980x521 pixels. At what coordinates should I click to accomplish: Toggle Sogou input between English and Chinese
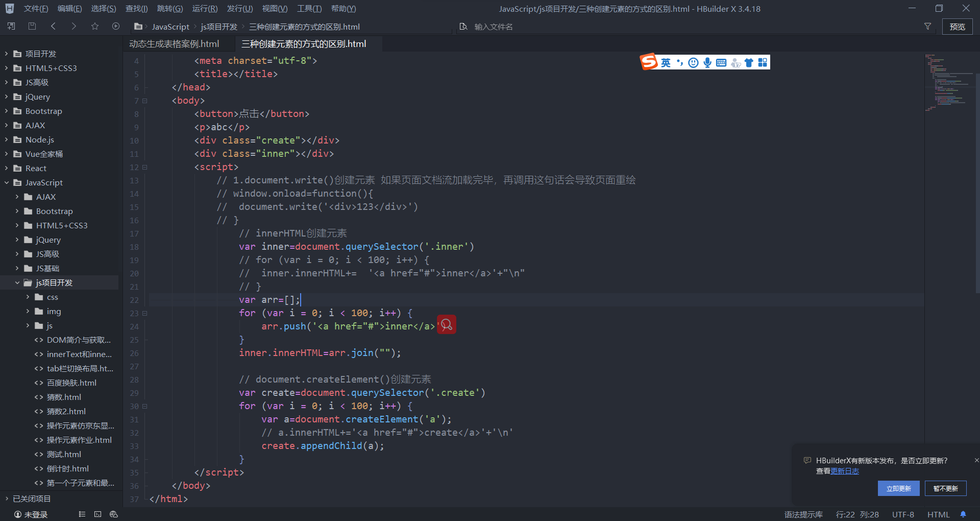pyautogui.click(x=665, y=62)
